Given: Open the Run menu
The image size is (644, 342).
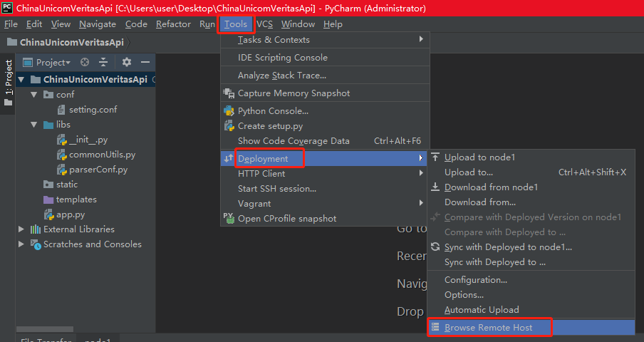Looking at the screenshot, I should point(207,24).
